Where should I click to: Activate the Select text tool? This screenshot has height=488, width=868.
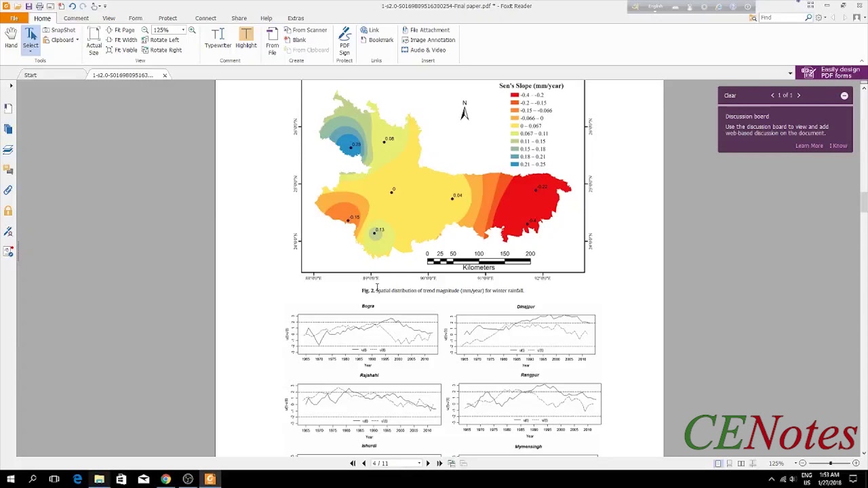pyautogui.click(x=31, y=39)
